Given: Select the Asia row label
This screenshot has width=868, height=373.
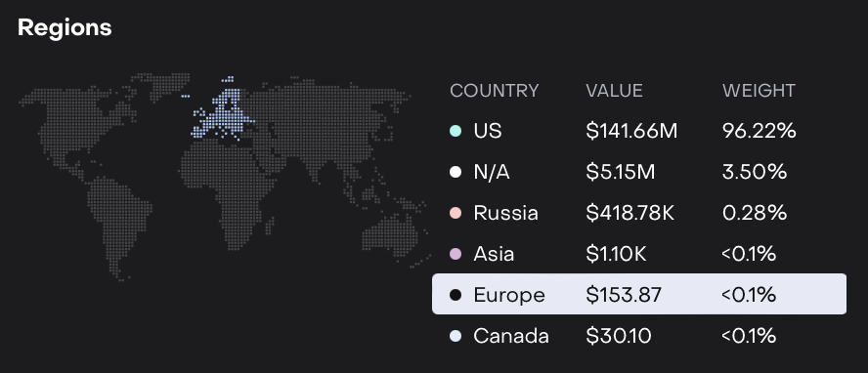Looking at the screenshot, I should point(494,254).
